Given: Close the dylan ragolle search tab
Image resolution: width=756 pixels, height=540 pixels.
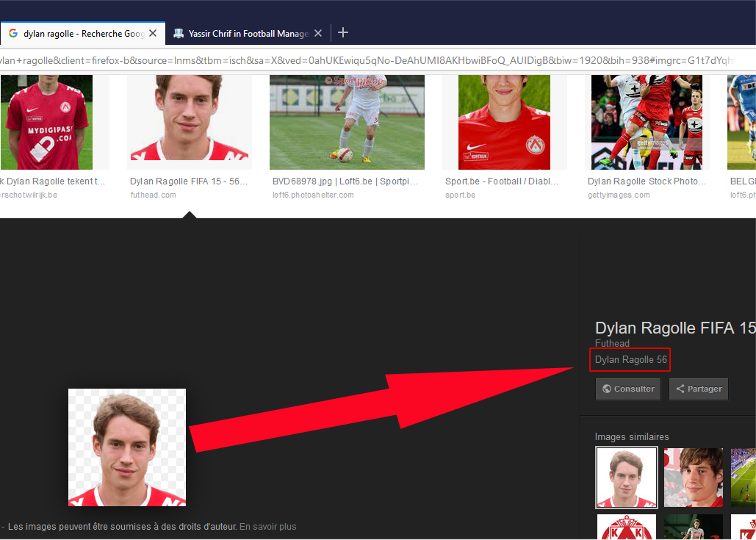Looking at the screenshot, I should [x=153, y=33].
